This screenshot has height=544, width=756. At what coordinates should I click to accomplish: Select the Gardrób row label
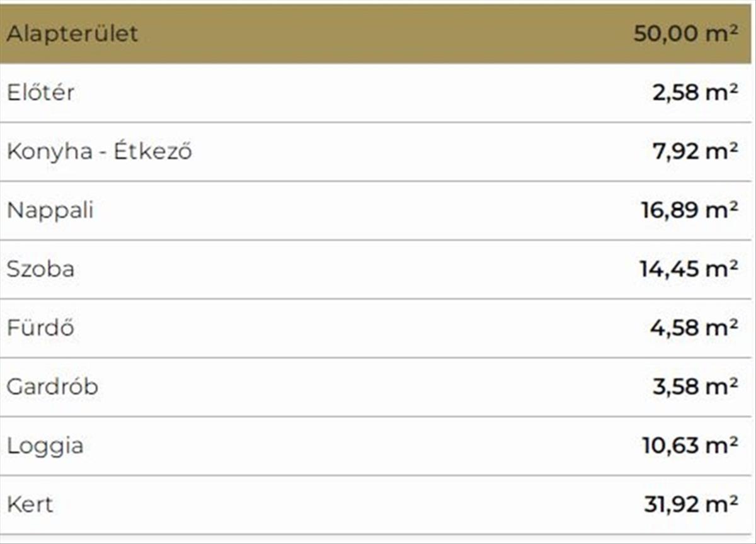pos(52,387)
